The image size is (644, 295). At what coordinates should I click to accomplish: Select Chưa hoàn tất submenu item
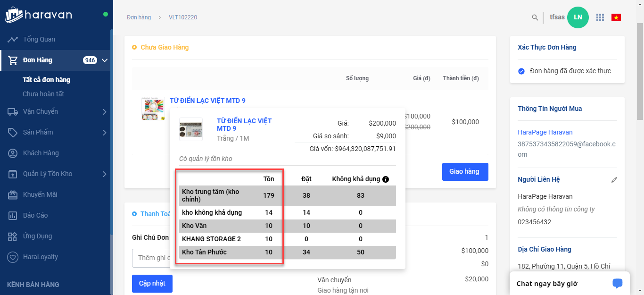[43, 94]
